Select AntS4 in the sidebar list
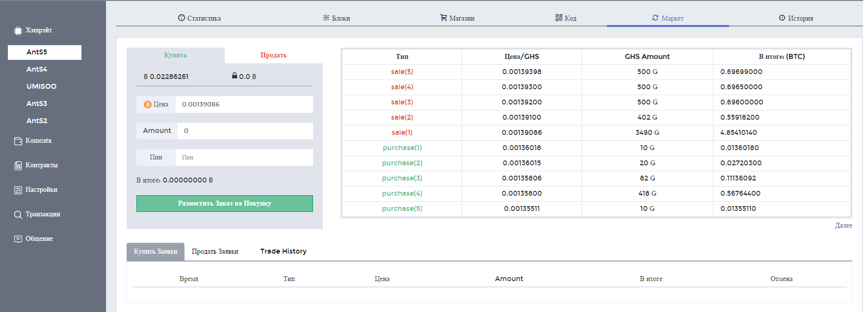Image resolution: width=868 pixels, height=312 pixels. pyautogui.click(x=37, y=69)
